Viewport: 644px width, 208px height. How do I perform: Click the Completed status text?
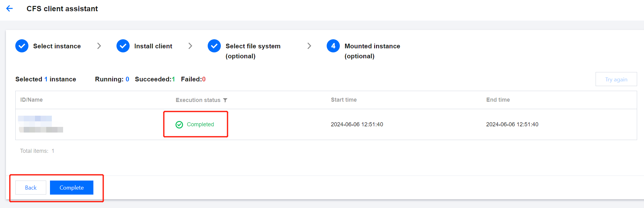200,124
